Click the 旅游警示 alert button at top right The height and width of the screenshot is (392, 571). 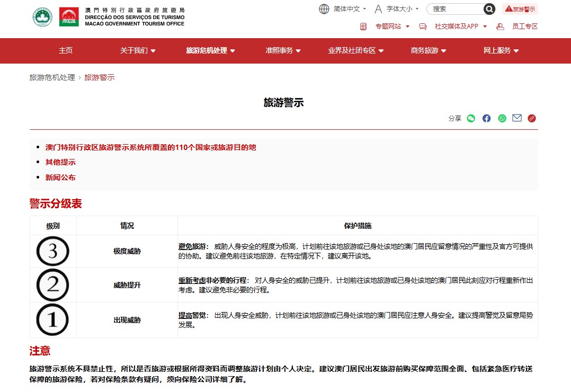pos(520,9)
